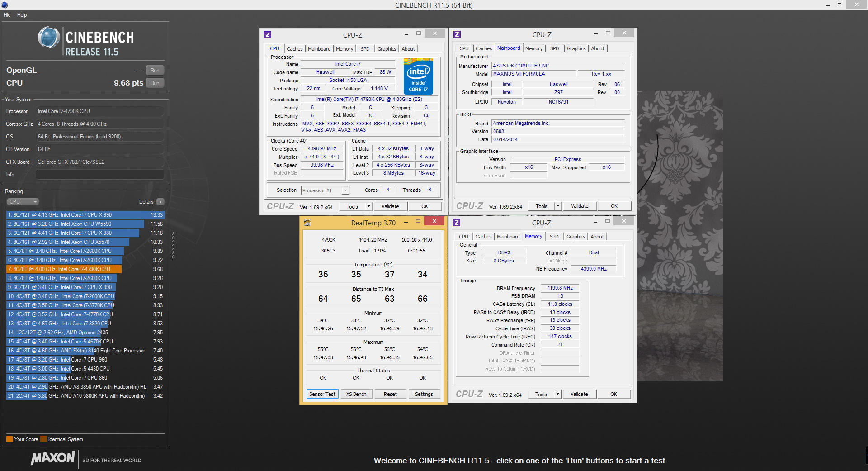Click Reset in RealTemp

pyautogui.click(x=390, y=394)
